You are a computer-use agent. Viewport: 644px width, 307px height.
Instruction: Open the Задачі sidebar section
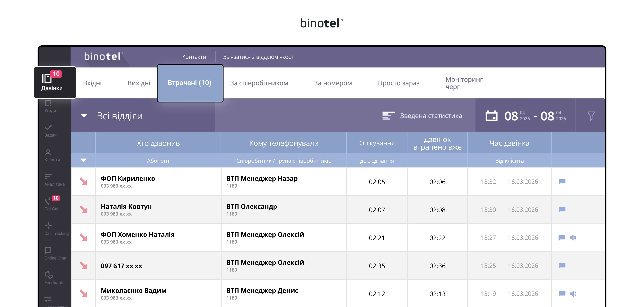pos(51,131)
